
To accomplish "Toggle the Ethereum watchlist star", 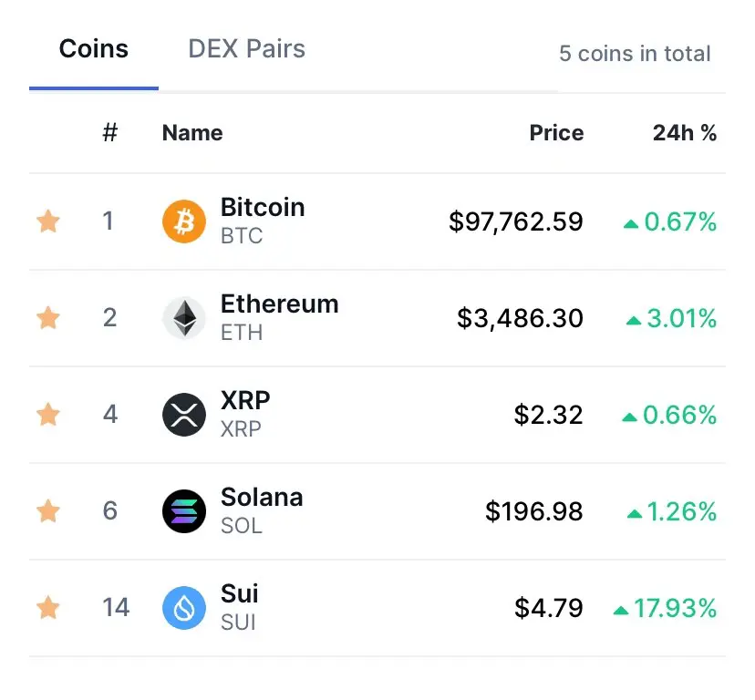I will (48, 318).
